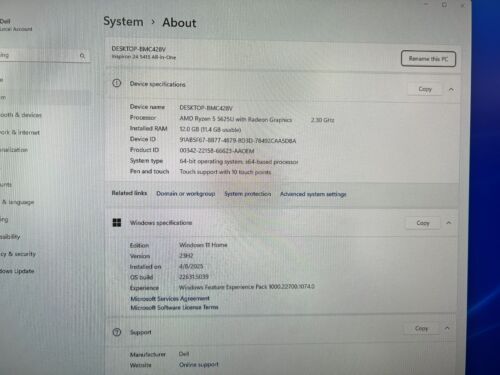
Task: Open Privacy & security settings page
Action: point(18,254)
